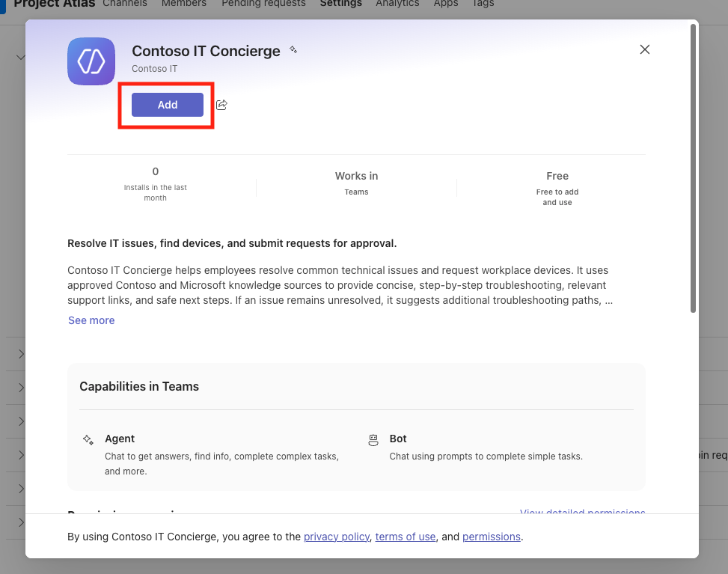Click the Contoso IT publisher name
Viewport: 728px width, 574px height.
click(155, 69)
